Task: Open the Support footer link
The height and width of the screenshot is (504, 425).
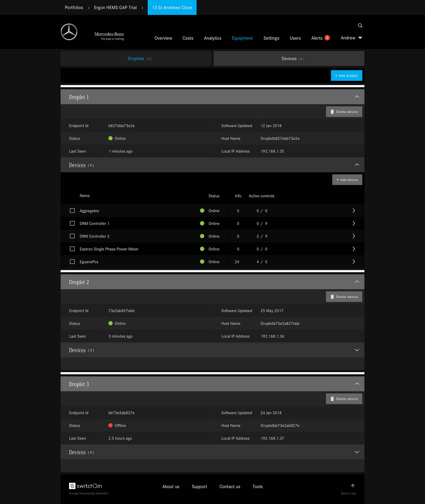Action: point(199,486)
